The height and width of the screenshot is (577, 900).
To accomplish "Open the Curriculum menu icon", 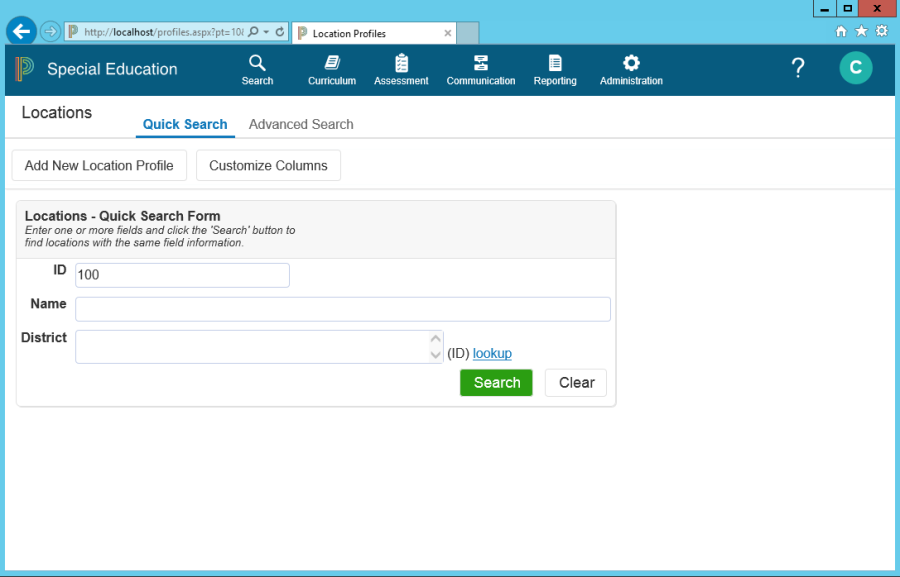I will pos(332,64).
